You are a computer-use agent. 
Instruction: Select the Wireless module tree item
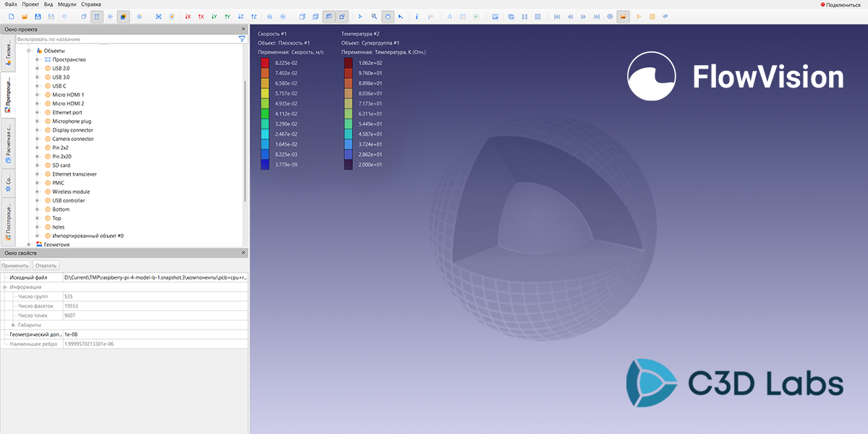pos(71,192)
